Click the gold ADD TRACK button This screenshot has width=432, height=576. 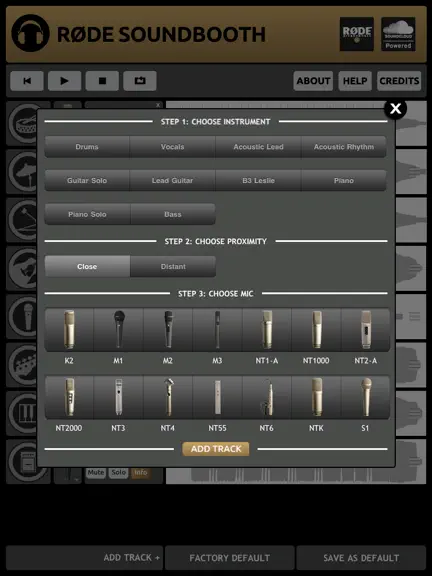[x=216, y=449]
